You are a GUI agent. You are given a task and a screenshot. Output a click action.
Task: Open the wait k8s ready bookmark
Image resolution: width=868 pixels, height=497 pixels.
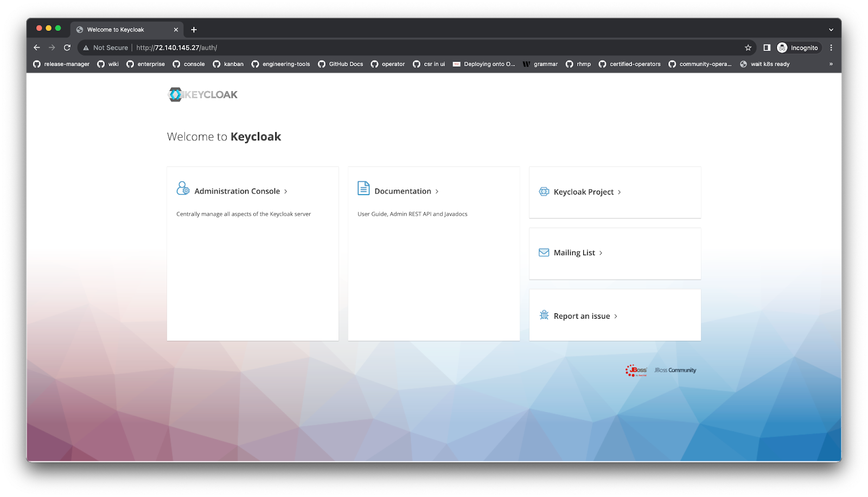765,64
